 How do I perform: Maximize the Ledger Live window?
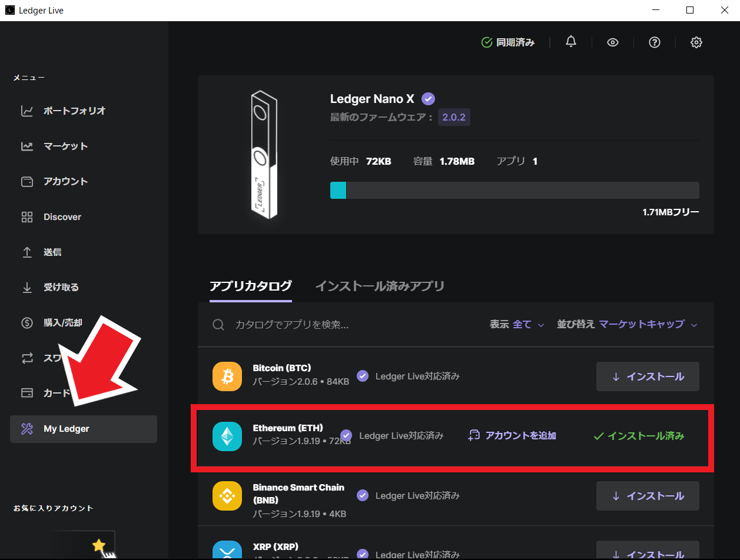[690, 10]
